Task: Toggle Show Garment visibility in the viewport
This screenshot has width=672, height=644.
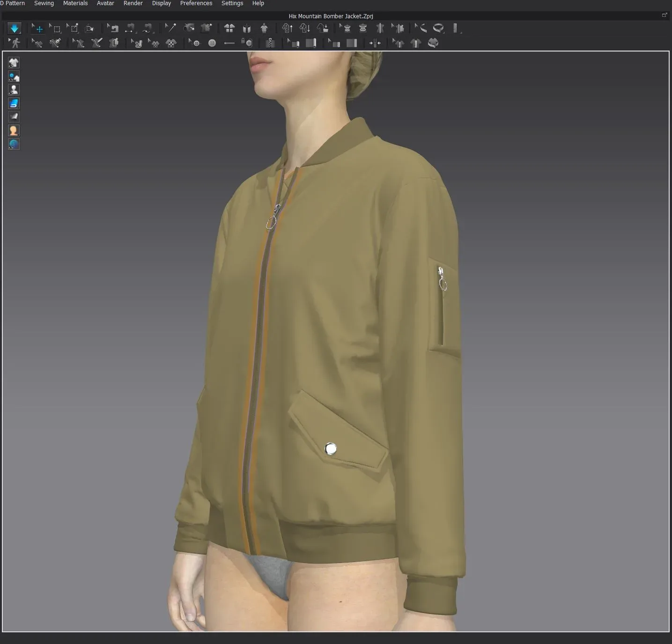Action: click(14, 63)
